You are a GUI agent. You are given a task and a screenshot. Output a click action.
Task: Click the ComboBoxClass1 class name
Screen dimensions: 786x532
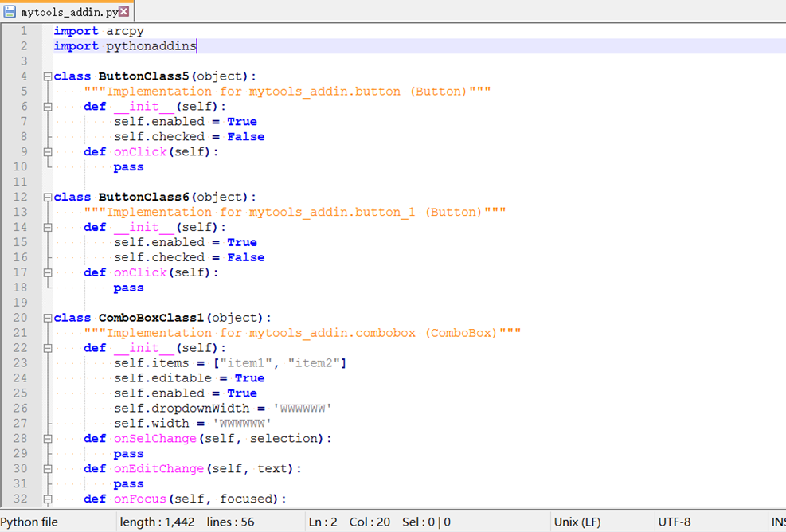point(151,318)
